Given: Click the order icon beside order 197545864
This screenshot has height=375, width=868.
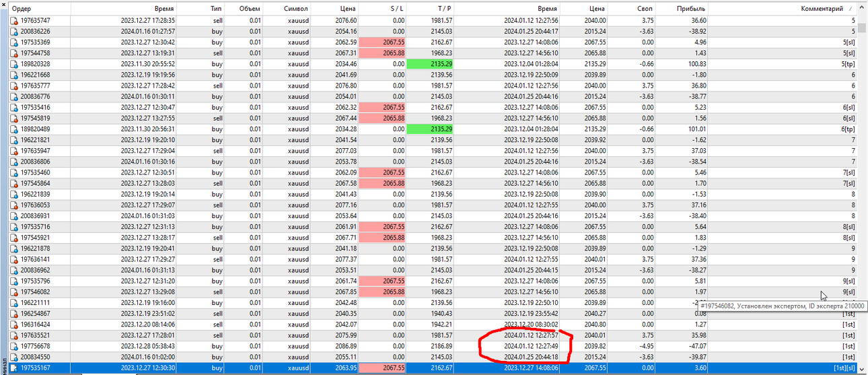Looking at the screenshot, I should point(14,183).
